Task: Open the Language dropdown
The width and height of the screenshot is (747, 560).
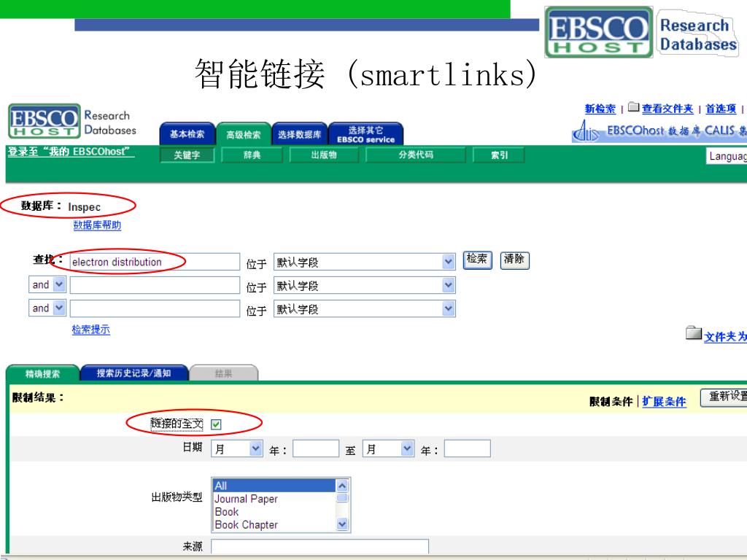Action: pos(727,156)
